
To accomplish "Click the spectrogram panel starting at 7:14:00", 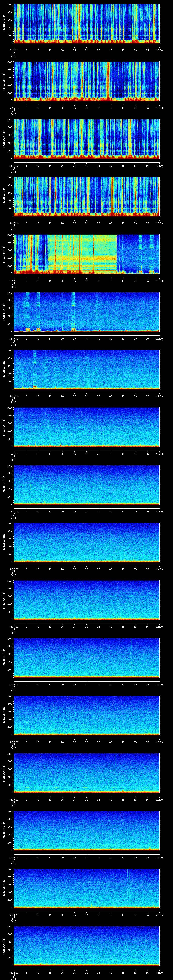I will point(87,24).
